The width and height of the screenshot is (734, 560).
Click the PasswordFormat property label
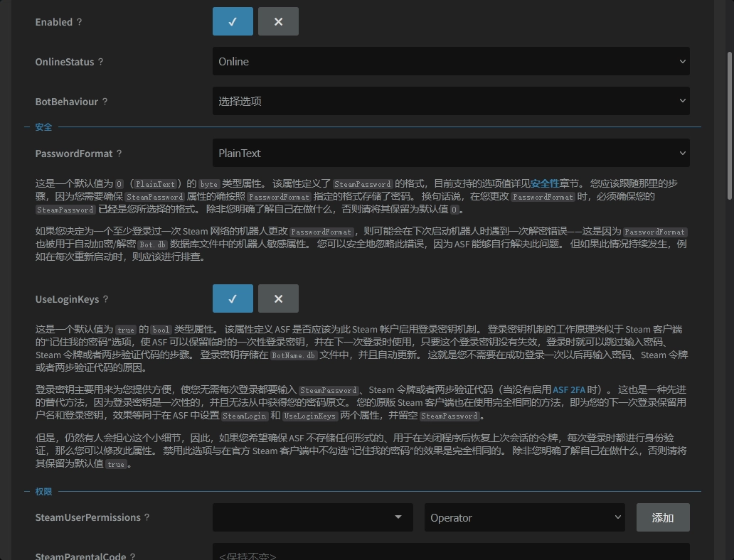(x=74, y=154)
